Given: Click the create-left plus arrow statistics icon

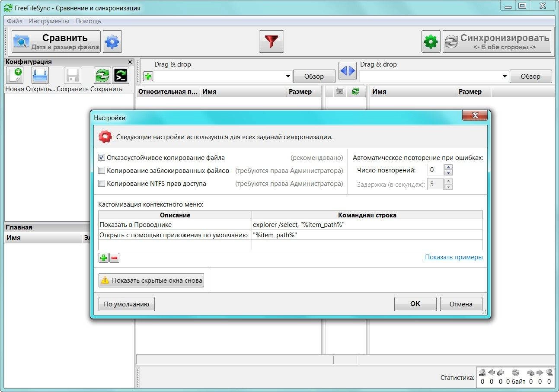Looking at the screenshot, I should [501, 373].
